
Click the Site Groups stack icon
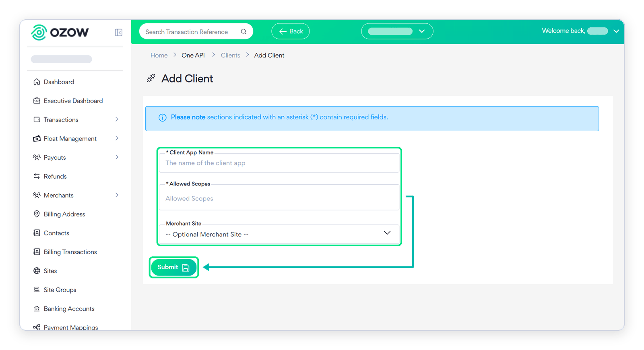37,290
